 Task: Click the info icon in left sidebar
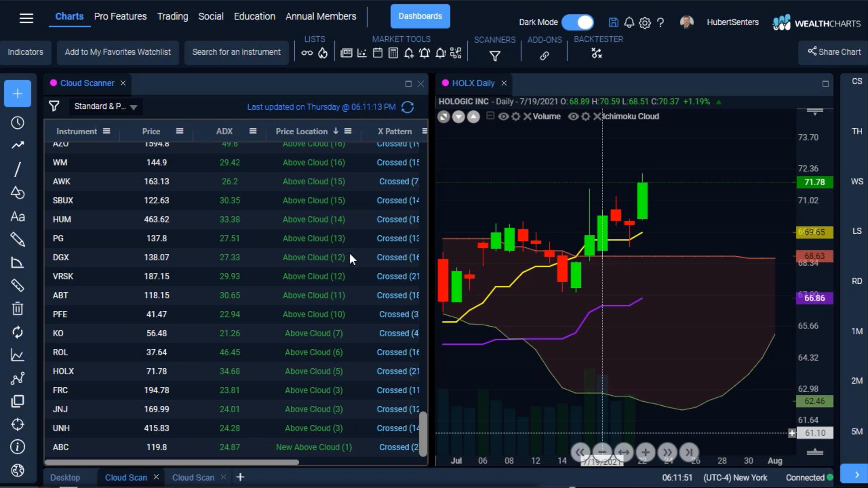tap(18, 447)
